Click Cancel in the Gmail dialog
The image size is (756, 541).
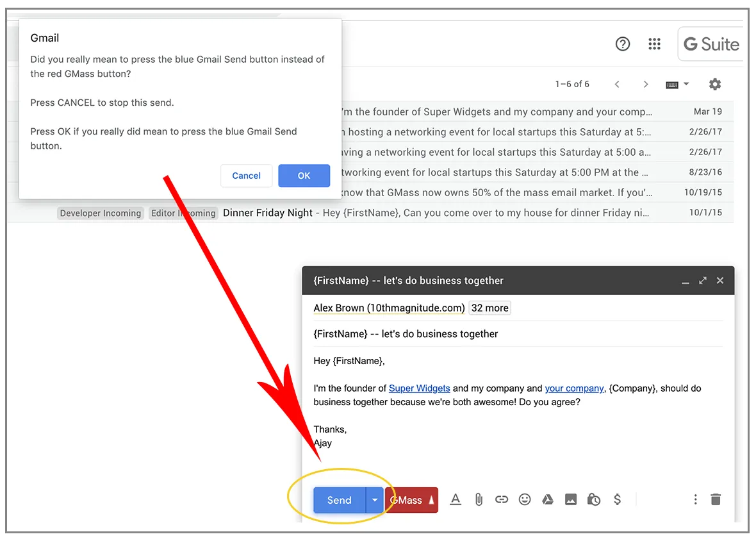coord(247,176)
